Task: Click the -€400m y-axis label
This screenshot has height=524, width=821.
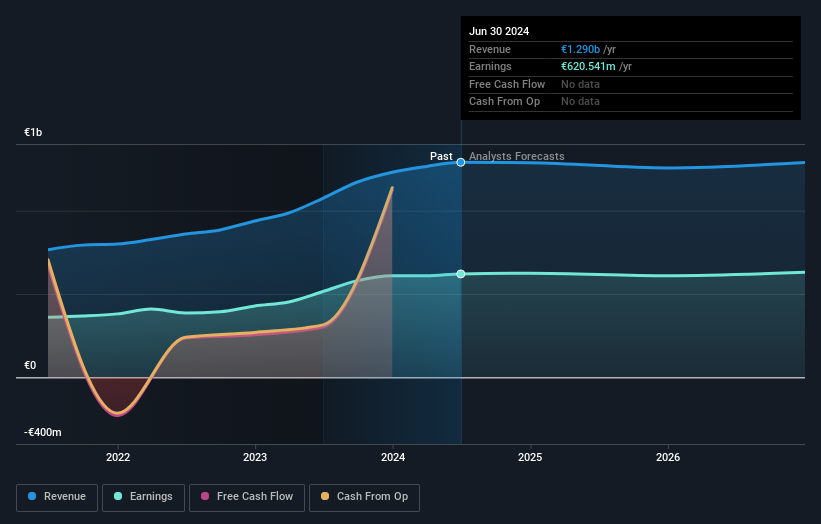Action: [42, 432]
